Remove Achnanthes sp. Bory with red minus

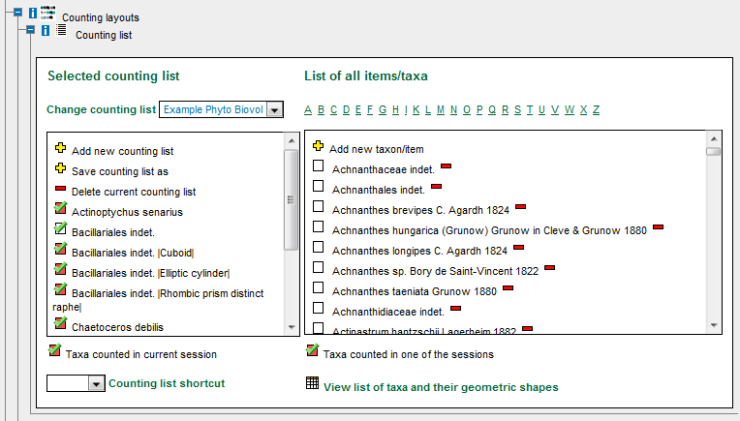point(550,268)
